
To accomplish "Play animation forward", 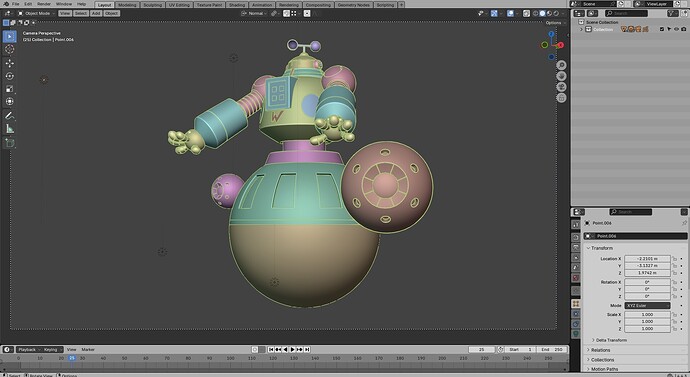I will 292,349.
